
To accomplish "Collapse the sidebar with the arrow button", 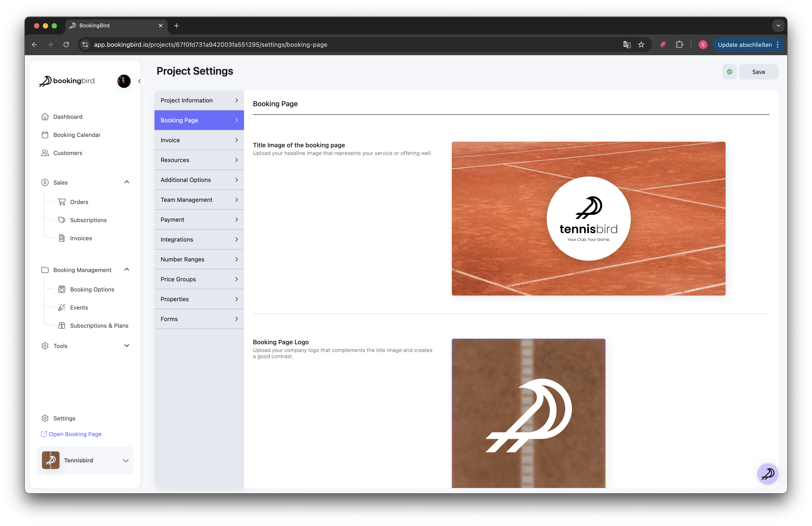I will click(x=139, y=81).
